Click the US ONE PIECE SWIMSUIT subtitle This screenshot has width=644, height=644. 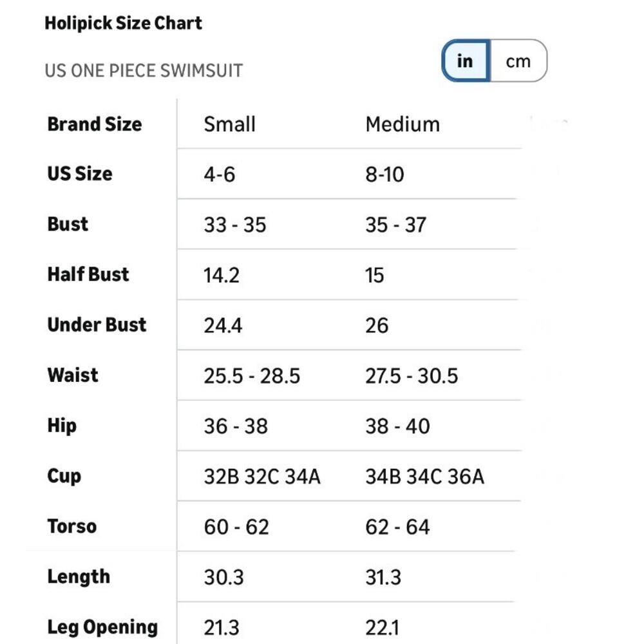(x=144, y=71)
